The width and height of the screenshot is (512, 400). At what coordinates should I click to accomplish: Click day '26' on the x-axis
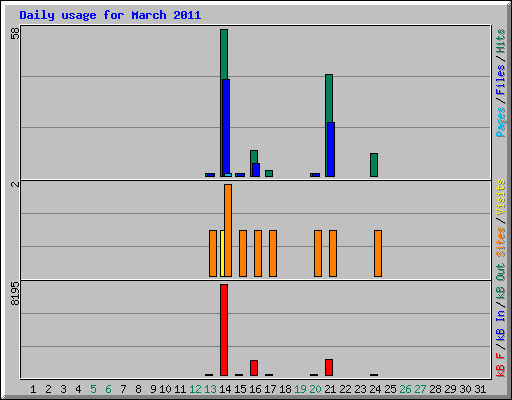(405, 389)
